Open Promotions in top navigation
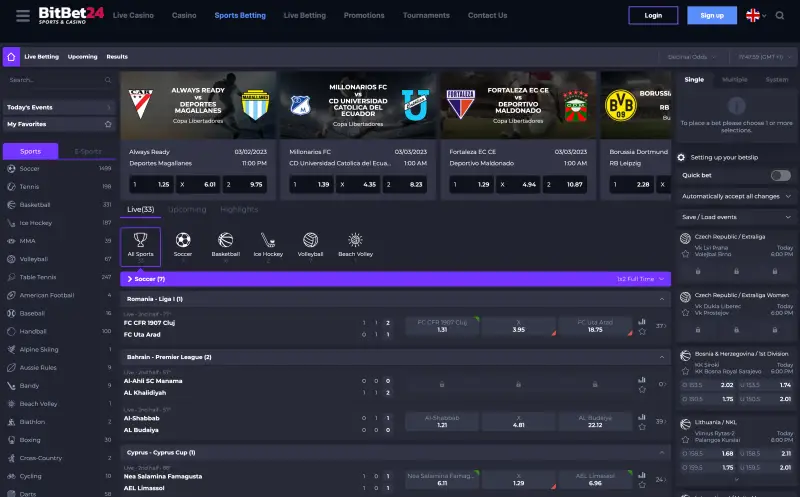Screen dimensions: 800x497 click(x=364, y=15)
